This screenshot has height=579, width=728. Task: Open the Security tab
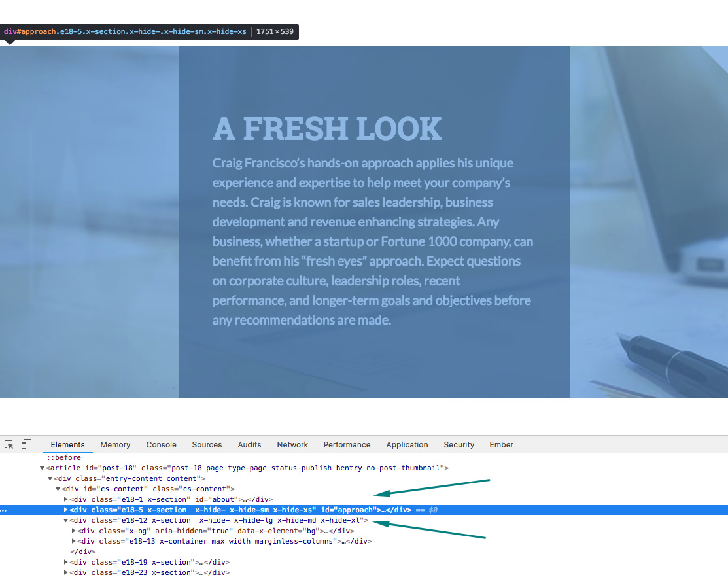(459, 444)
